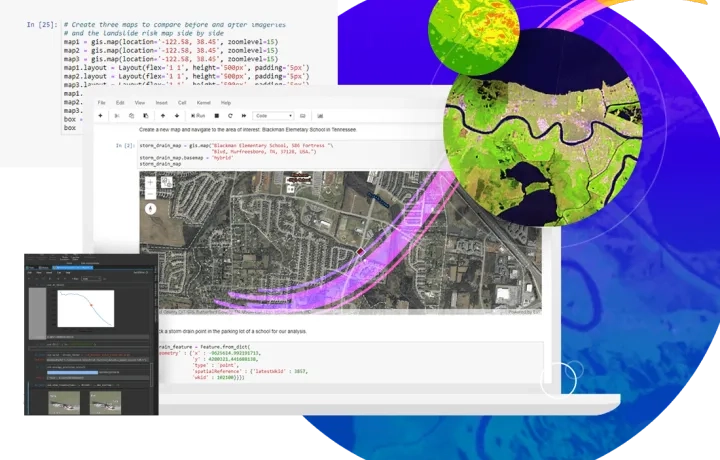The width and height of the screenshot is (720, 460).
Task: Open the cell type dropdown in dark notebook
Action: (x=91, y=279)
